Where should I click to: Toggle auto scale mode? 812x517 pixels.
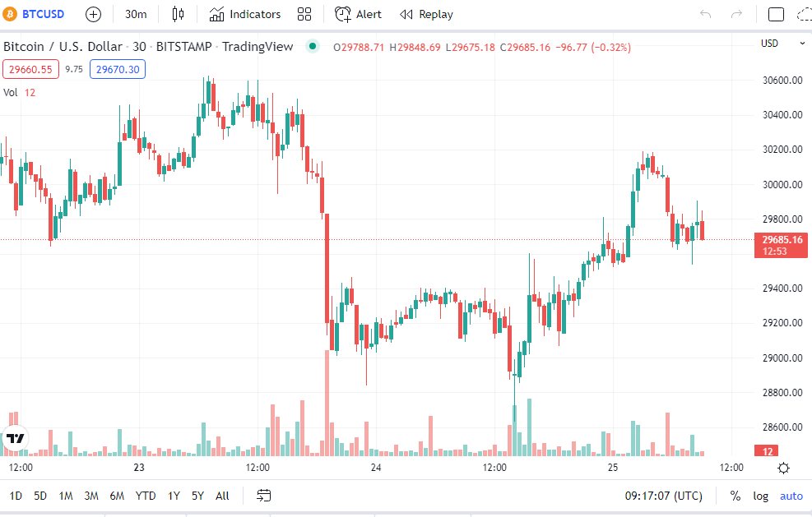click(791, 496)
